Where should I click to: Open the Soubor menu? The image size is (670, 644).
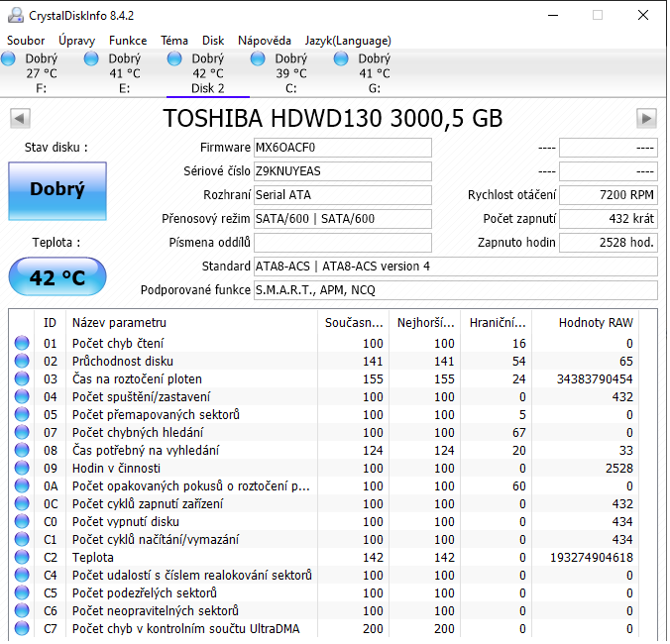click(26, 41)
